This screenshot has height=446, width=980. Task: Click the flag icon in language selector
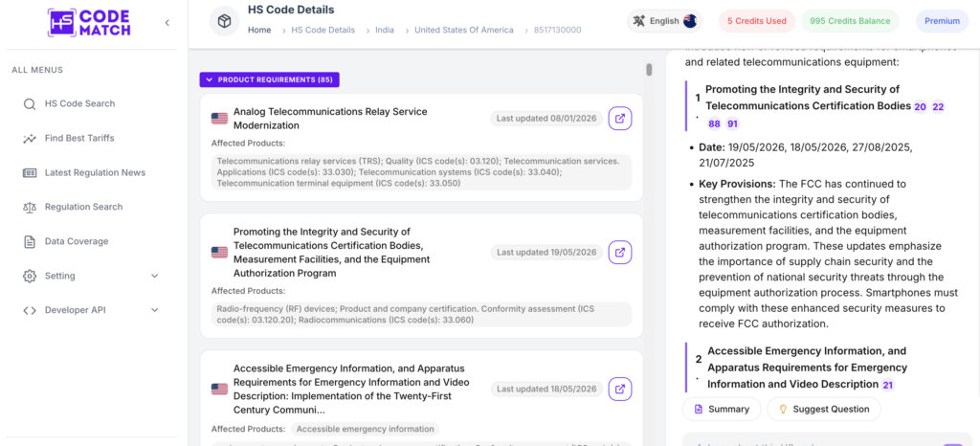tap(690, 21)
